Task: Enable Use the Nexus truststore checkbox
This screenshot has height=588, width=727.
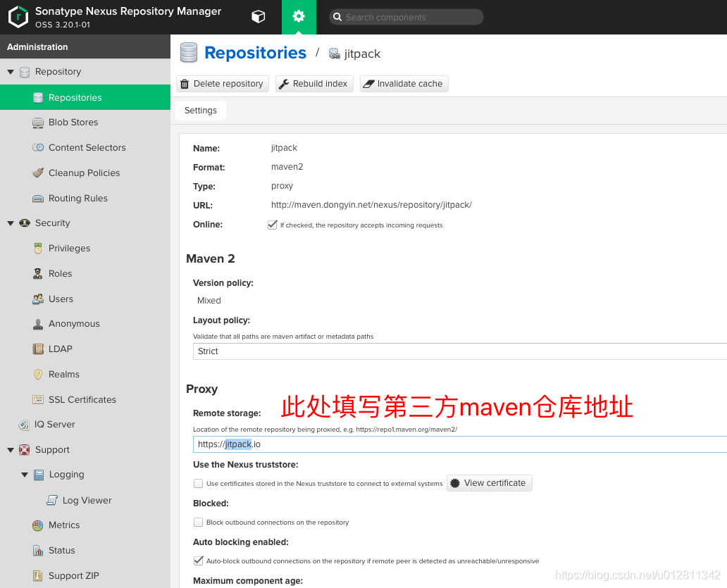Action: click(x=199, y=483)
